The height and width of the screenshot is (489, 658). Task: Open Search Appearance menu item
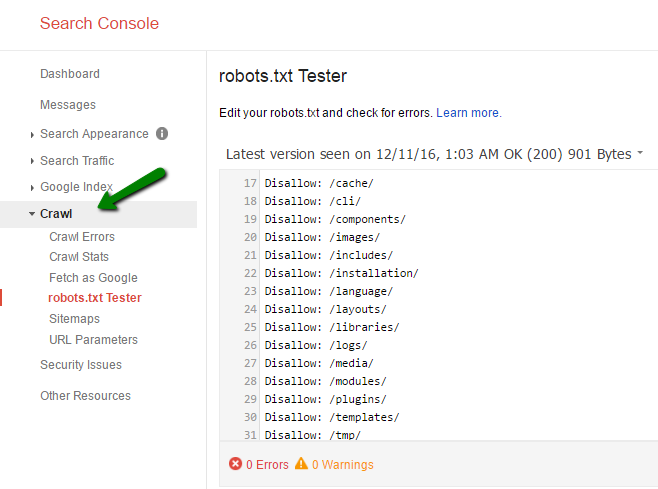point(94,134)
